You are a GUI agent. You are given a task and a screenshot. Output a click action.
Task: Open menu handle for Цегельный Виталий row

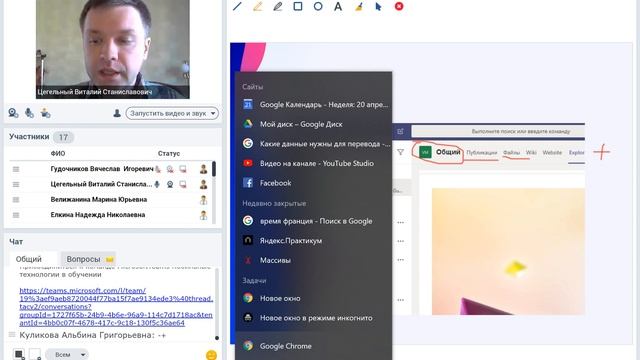coord(16,184)
